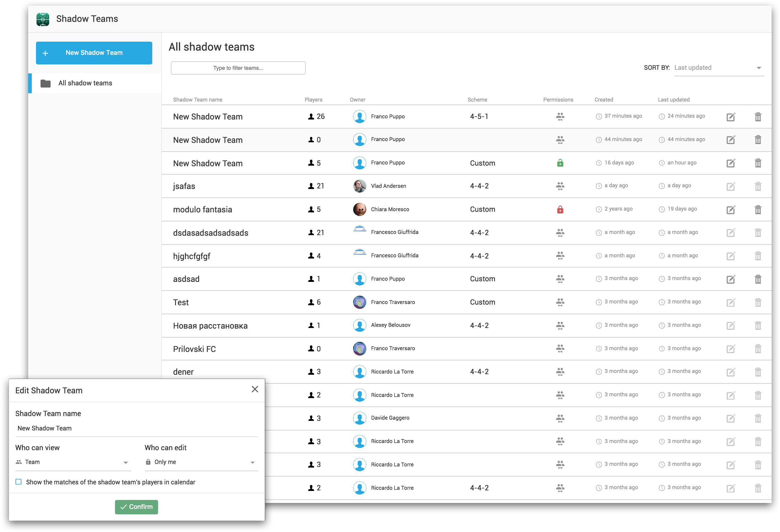The height and width of the screenshot is (532, 780).
Task: Click Vlad Andersen's avatar
Action: pyautogui.click(x=359, y=186)
